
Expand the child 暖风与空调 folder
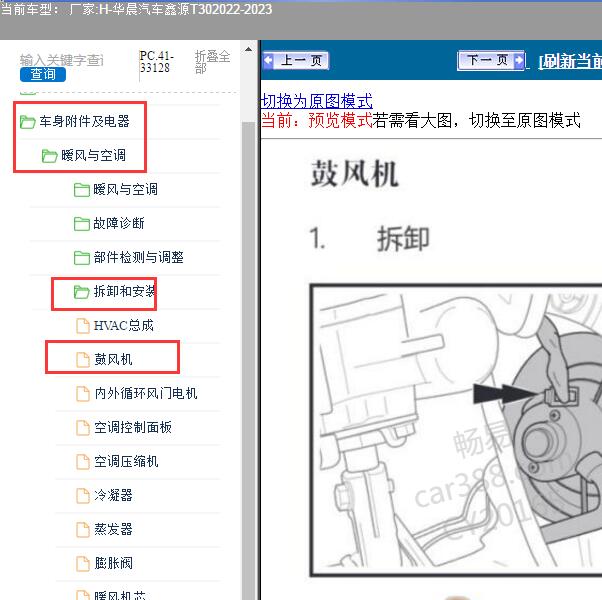[125, 189]
